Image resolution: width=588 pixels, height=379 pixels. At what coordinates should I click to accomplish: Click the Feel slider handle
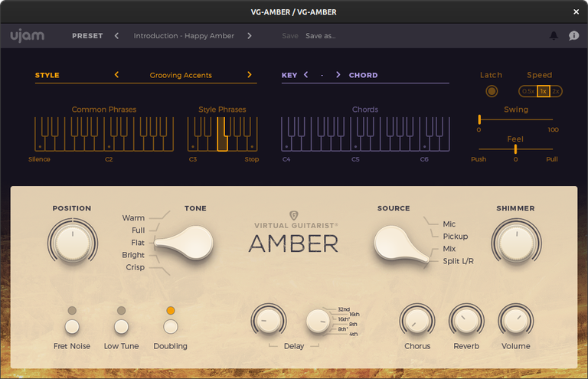(x=515, y=149)
